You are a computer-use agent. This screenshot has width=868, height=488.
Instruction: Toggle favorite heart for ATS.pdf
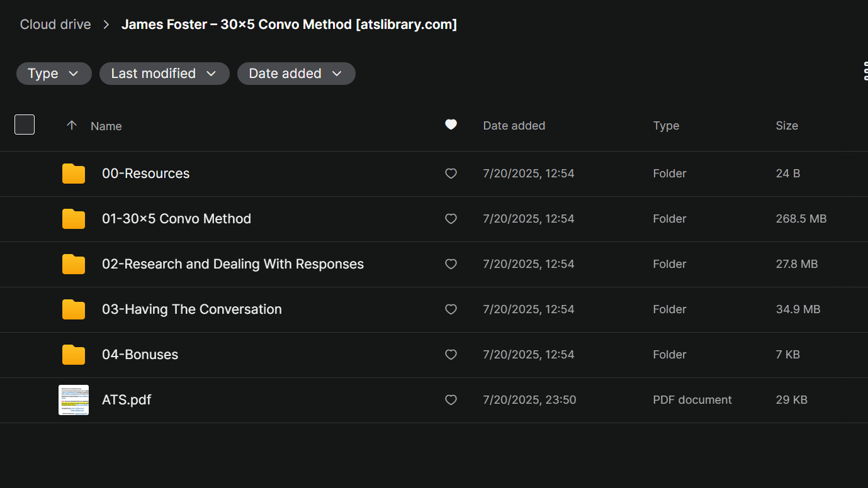(451, 400)
